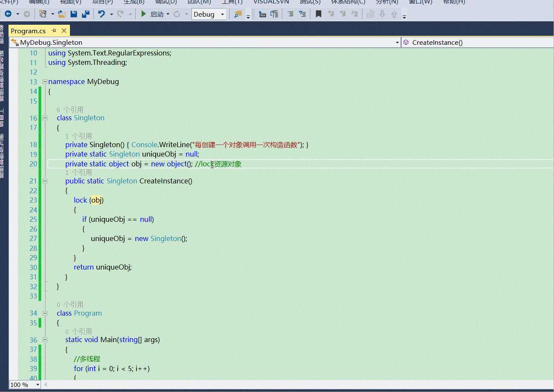Click the comment //多线程
This screenshot has width=554, height=392.
pyautogui.click(x=87, y=359)
